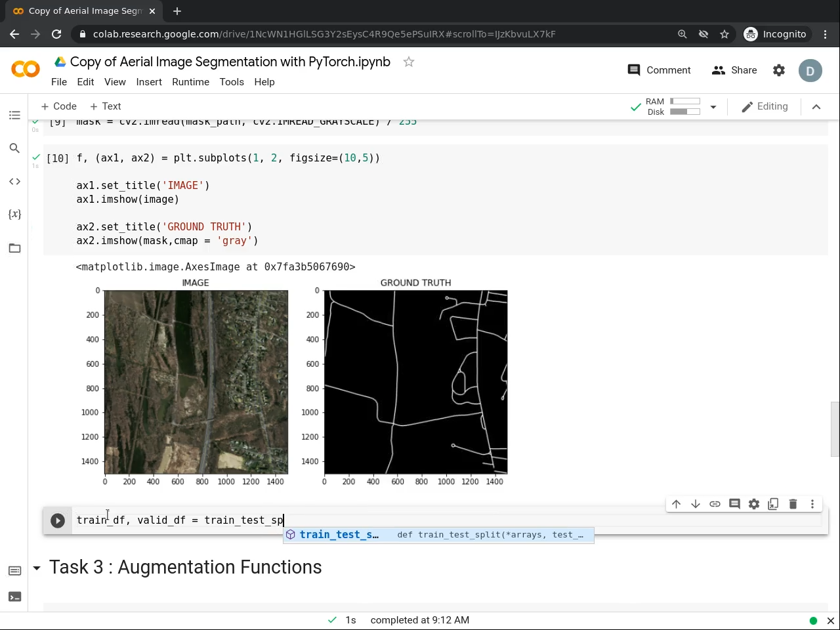Collapse the notebook header with chevron
Image resolution: width=840 pixels, height=630 pixels.
(x=816, y=107)
